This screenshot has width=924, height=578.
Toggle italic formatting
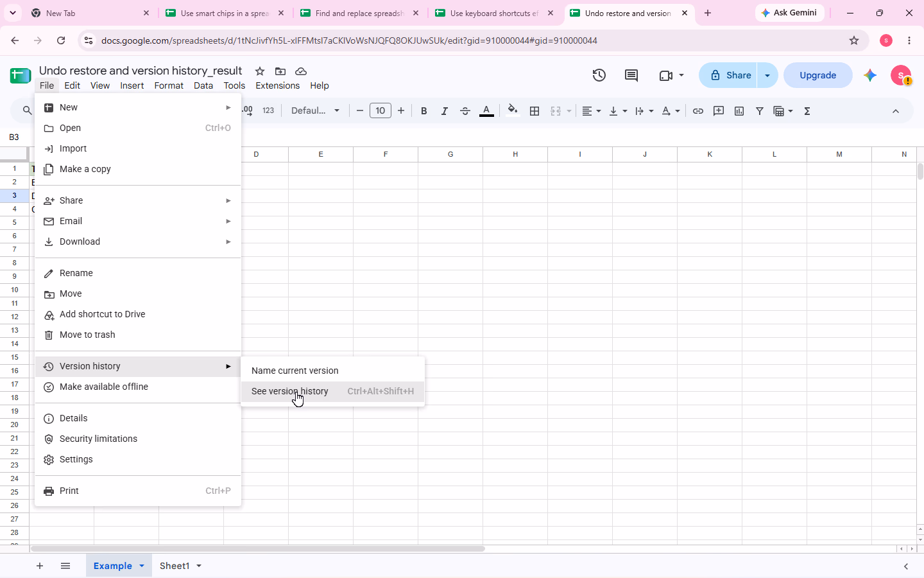click(x=444, y=111)
